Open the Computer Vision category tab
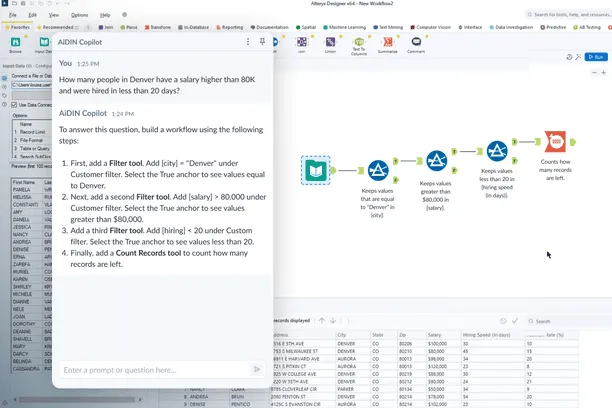612x408 pixels. click(x=431, y=27)
